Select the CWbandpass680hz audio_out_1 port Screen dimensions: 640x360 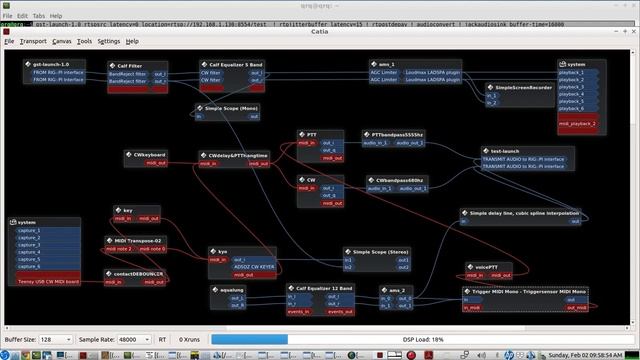tap(413, 188)
